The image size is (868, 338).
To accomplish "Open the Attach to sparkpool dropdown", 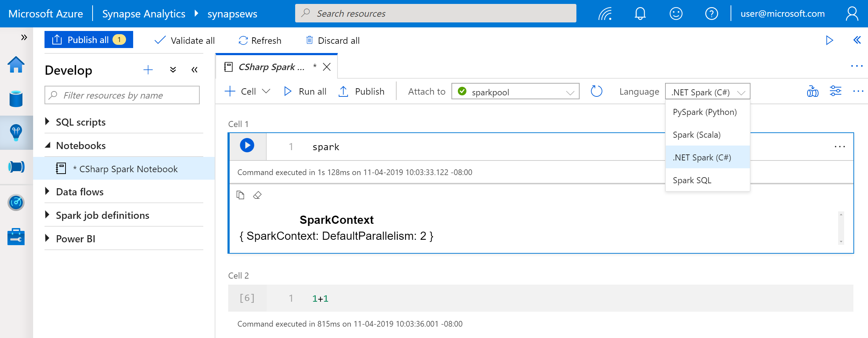I will [x=515, y=91].
